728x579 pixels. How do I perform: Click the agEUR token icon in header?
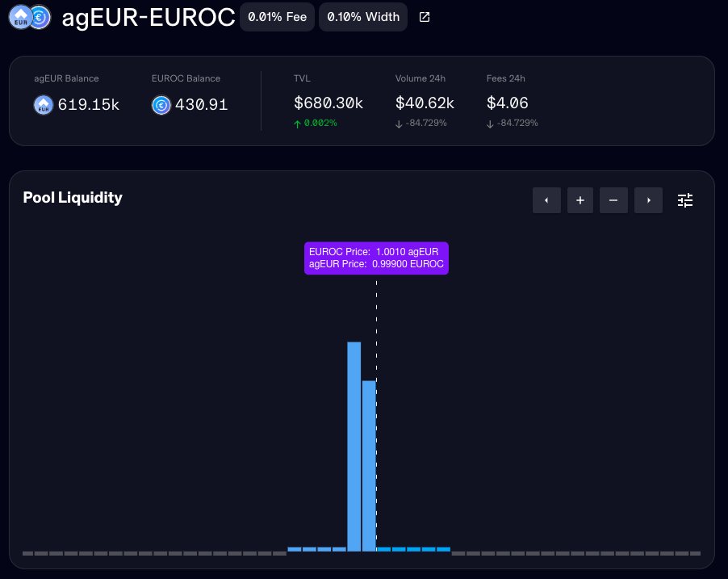point(19,17)
